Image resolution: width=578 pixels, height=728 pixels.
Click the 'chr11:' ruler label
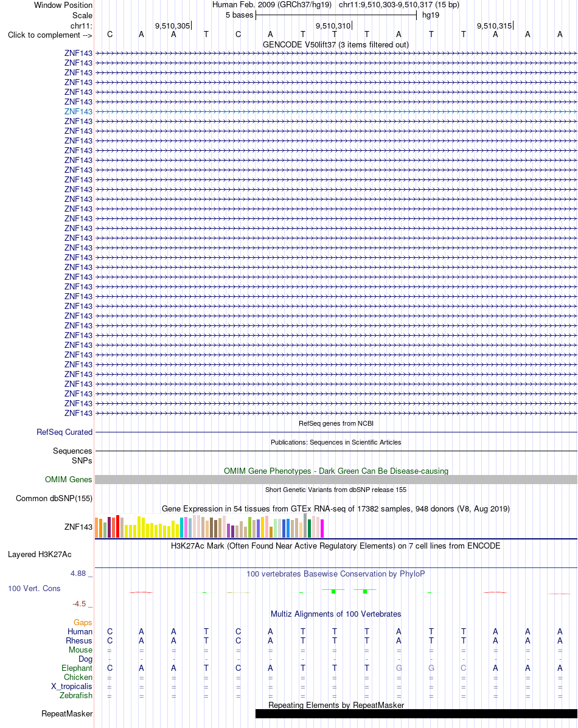[82, 26]
